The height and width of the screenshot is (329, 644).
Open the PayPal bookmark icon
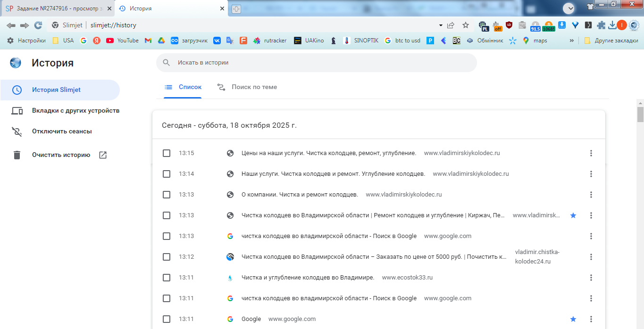pos(430,41)
